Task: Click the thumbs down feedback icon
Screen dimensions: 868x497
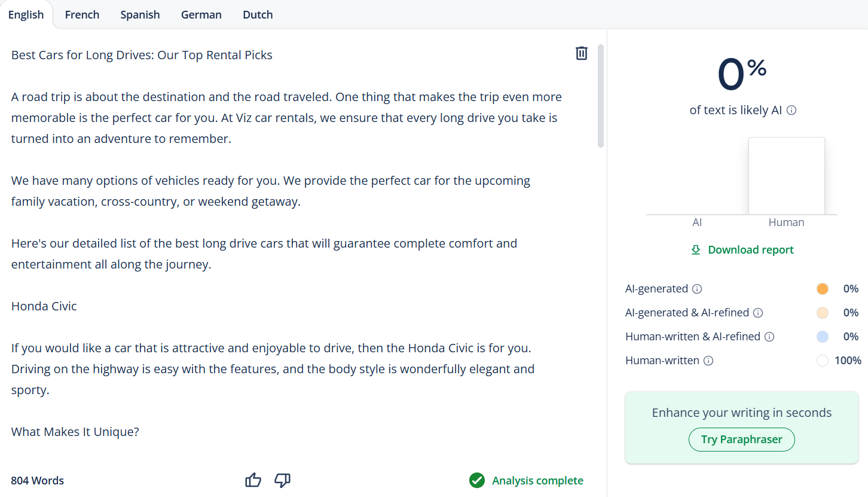Action: click(282, 480)
